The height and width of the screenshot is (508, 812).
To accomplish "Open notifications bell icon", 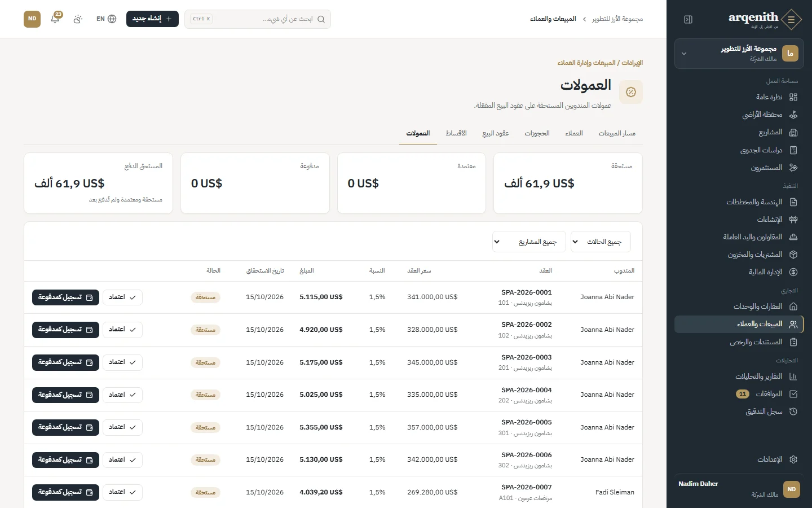I will [55, 19].
